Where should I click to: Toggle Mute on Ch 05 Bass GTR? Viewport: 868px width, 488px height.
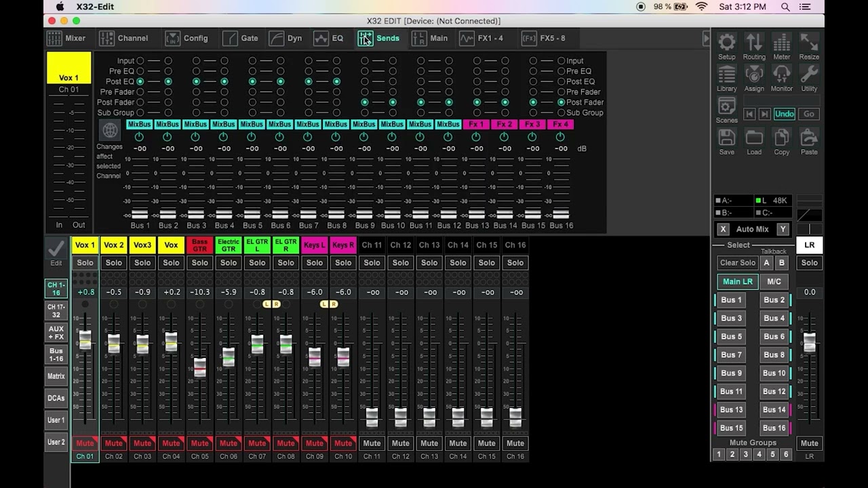click(199, 443)
